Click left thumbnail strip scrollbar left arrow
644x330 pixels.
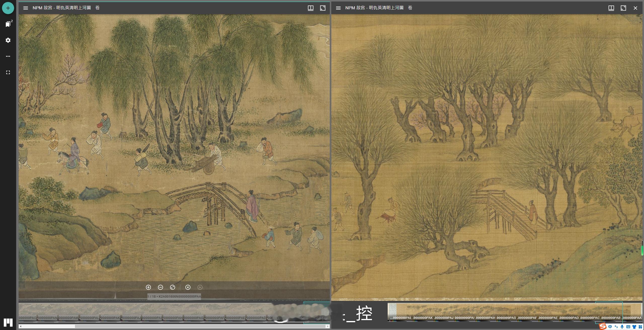click(x=21, y=326)
